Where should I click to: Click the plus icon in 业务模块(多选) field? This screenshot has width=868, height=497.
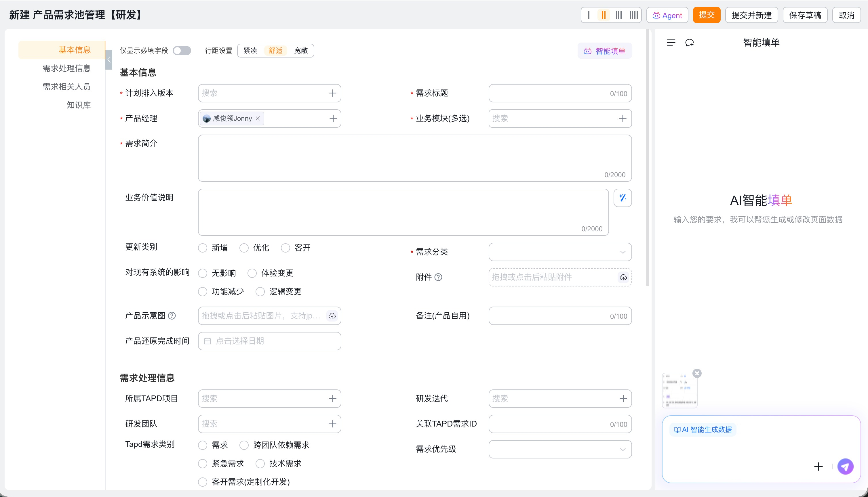pos(623,118)
